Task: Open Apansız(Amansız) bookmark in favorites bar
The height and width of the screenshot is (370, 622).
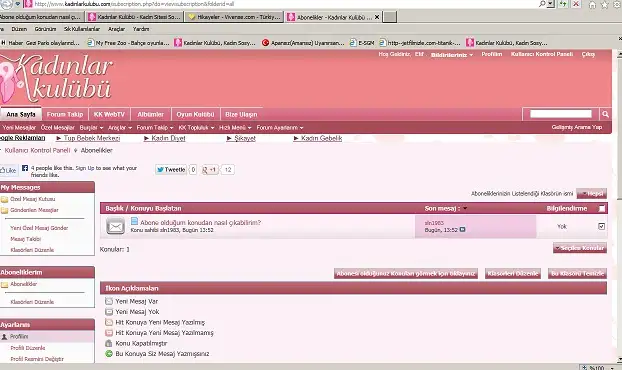Action: tap(303, 43)
